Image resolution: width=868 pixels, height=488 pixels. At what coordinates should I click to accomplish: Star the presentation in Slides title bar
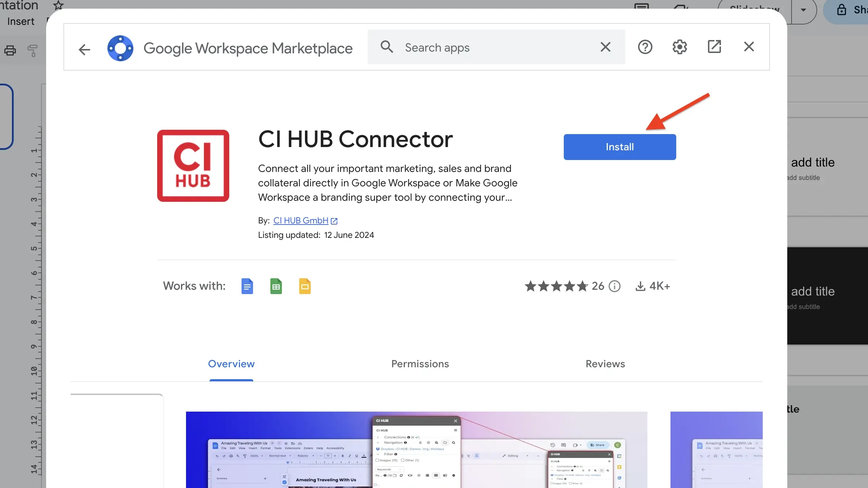tap(58, 5)
